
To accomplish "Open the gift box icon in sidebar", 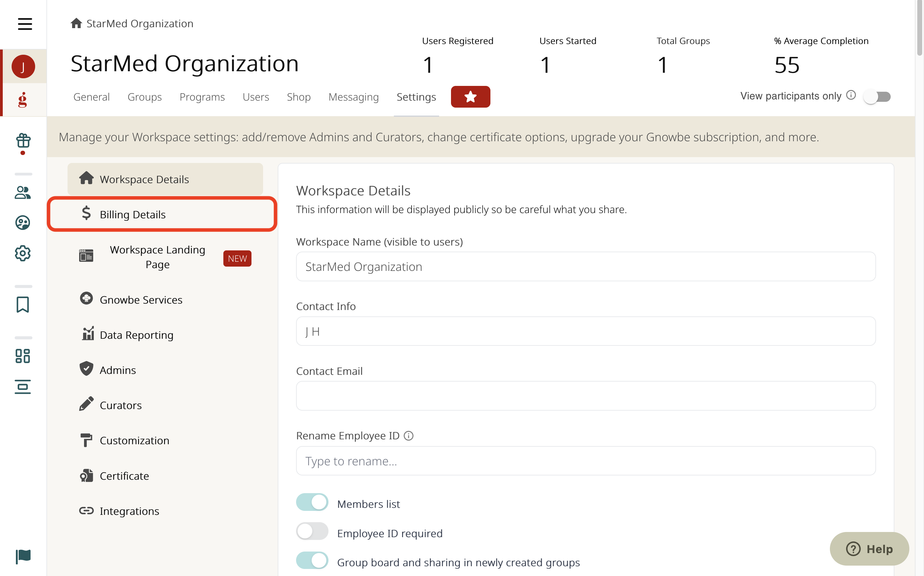I will pos(23,141).
